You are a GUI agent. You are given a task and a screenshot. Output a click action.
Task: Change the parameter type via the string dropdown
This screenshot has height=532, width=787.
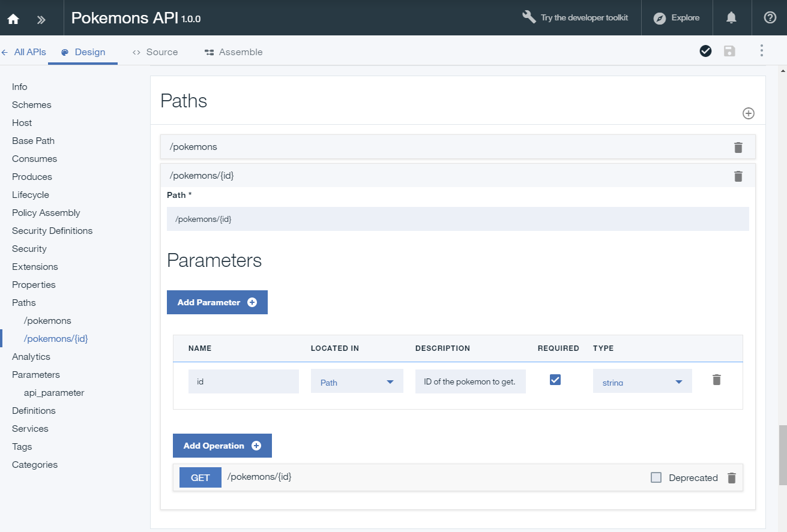tap(642, 381)
